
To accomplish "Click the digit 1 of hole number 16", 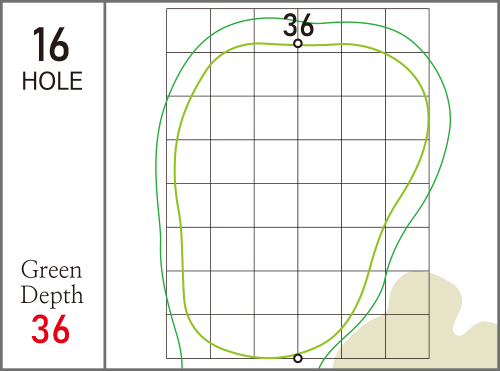I will 39,45.
